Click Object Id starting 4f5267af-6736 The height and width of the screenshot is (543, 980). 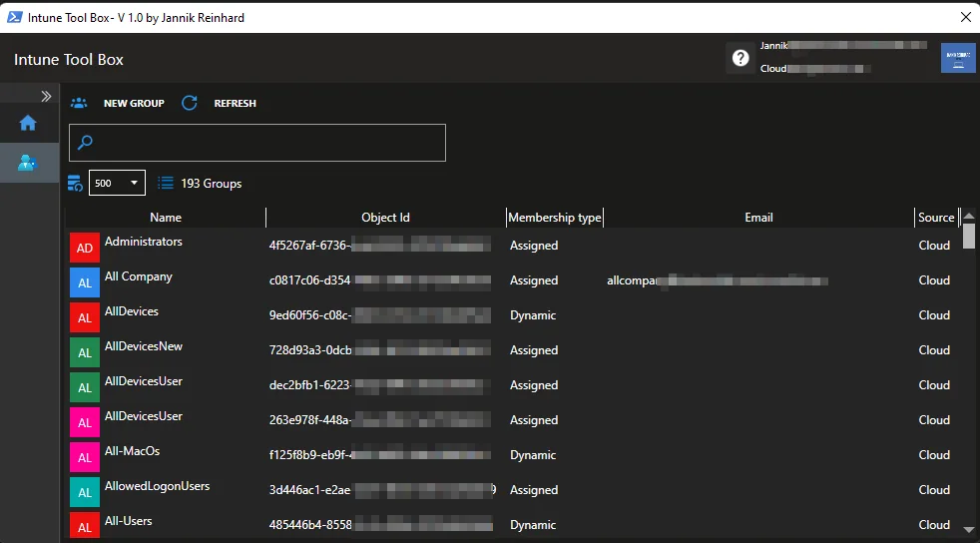point(379,246)
